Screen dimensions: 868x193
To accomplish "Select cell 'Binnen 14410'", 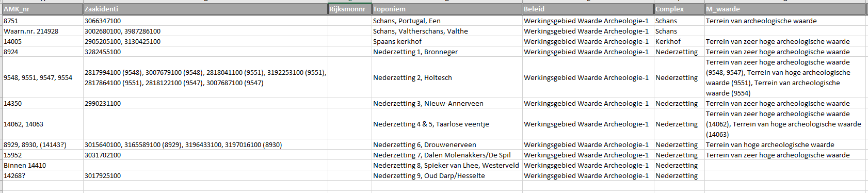I will tap(43, 165).
